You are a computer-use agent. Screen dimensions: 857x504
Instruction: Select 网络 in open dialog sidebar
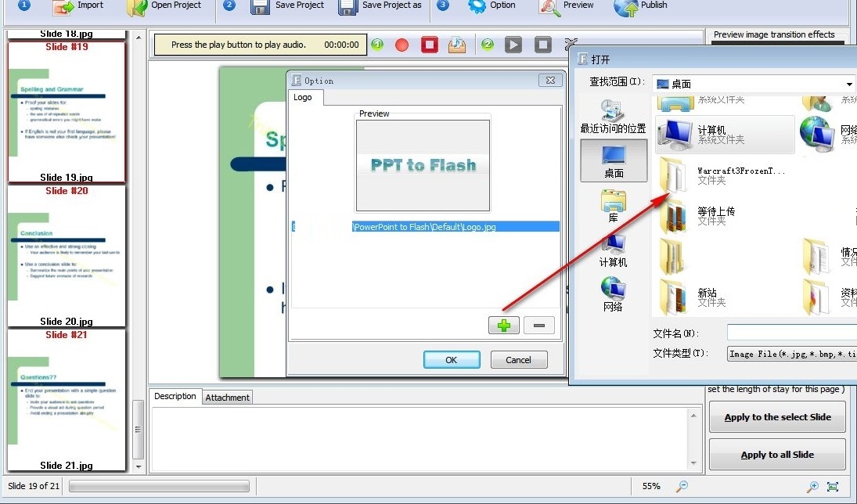tap(614, 294)
